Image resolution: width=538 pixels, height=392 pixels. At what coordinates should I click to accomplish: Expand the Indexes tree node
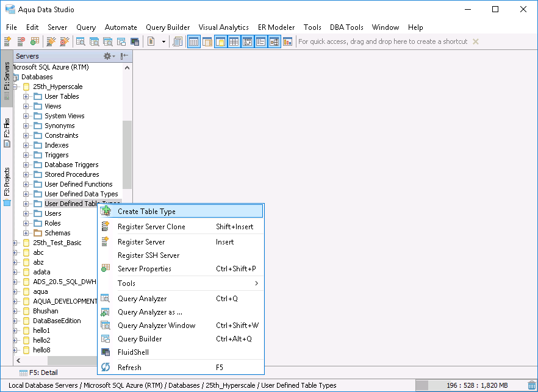26,146
